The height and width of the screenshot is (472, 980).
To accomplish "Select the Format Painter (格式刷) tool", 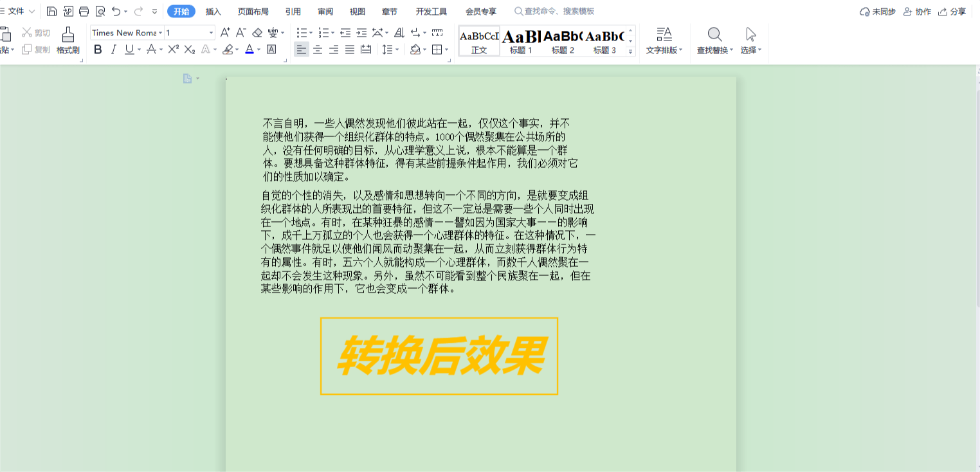I will pos(68,41).
